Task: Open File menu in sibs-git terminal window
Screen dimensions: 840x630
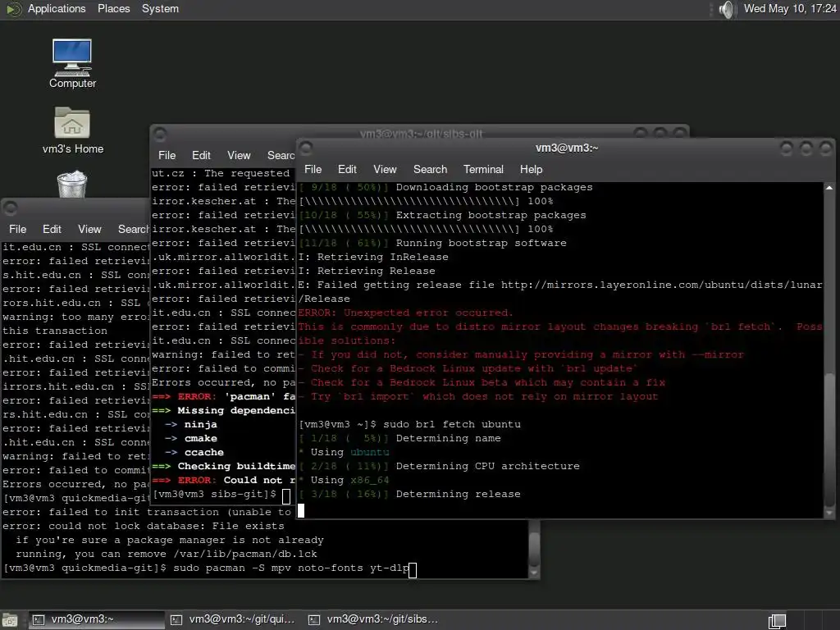Action: point(167,155)
